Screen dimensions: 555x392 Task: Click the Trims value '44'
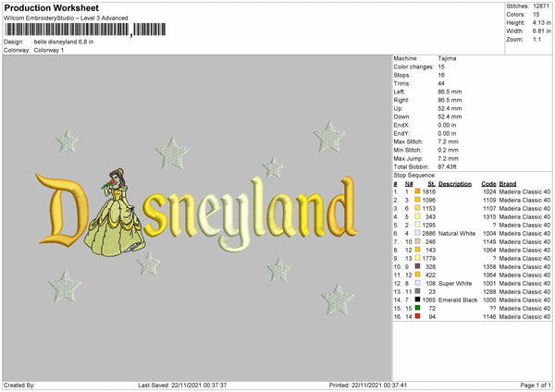tap(441, 83)
